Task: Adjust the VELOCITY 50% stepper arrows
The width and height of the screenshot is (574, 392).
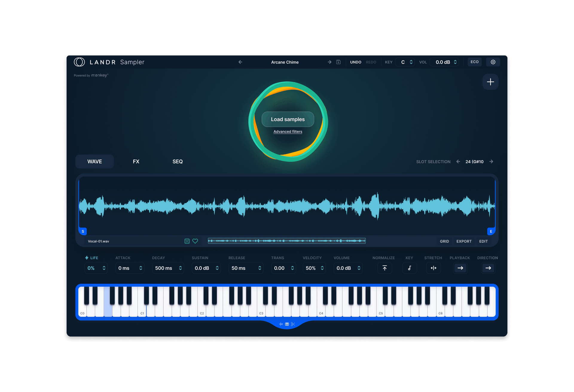Action: point(322,268)
